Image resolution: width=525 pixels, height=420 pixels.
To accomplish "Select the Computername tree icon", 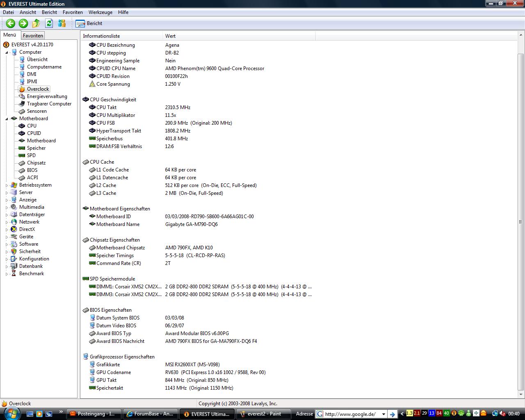I will 22,67.
